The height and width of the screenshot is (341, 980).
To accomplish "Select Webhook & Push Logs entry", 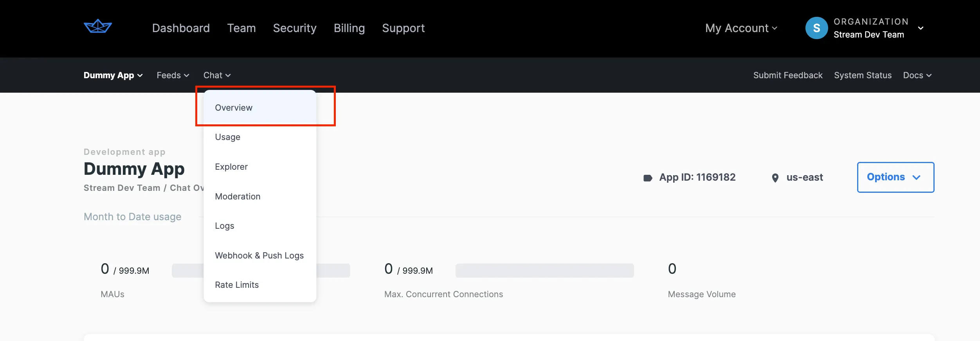I will (x=259, y=255).
